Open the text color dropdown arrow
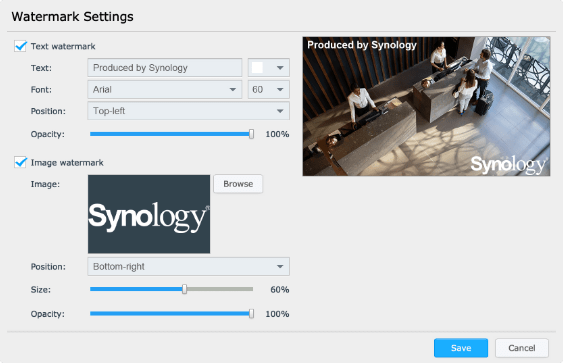563x363 pixels. click(280, 68)
